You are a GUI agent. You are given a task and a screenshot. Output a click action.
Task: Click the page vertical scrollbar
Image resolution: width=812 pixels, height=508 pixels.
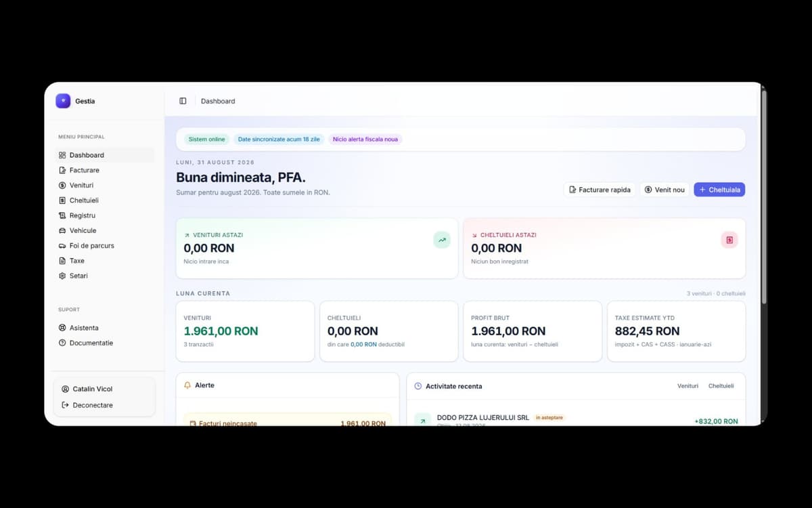coord(765,196)
